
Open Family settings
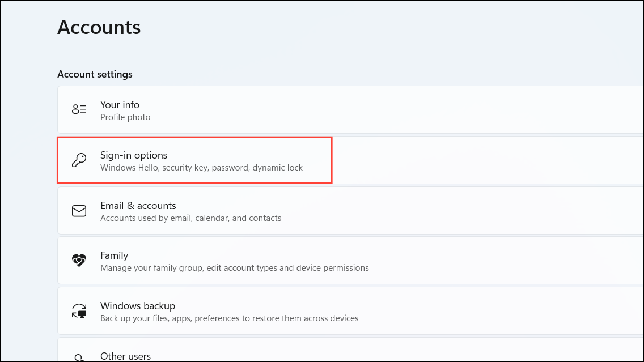click(350, 261)
